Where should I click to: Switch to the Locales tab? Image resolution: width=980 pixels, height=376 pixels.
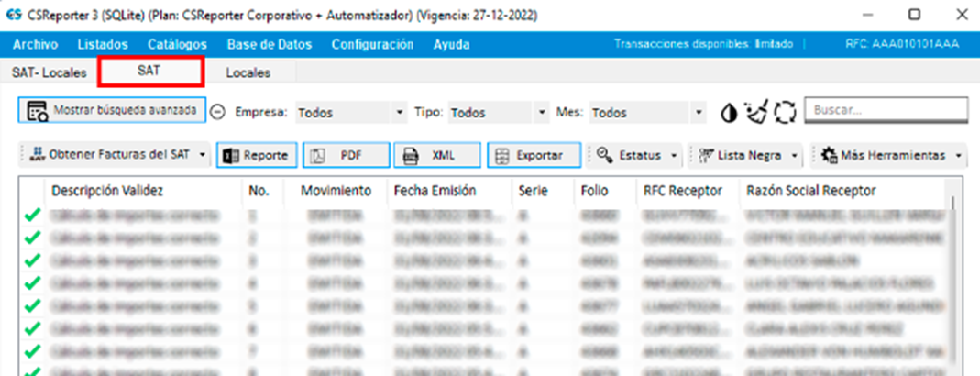pyautogui.click(x=248, y=72)
